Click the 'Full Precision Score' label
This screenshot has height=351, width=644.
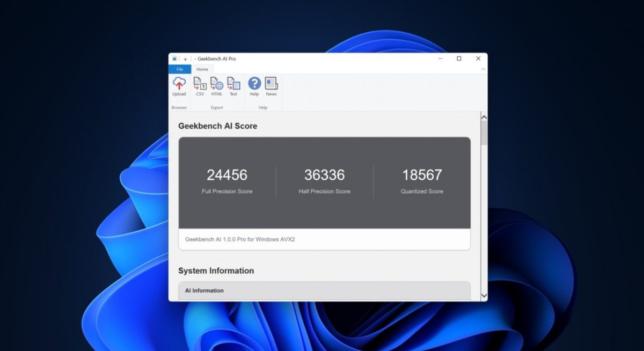pos(227,191)
